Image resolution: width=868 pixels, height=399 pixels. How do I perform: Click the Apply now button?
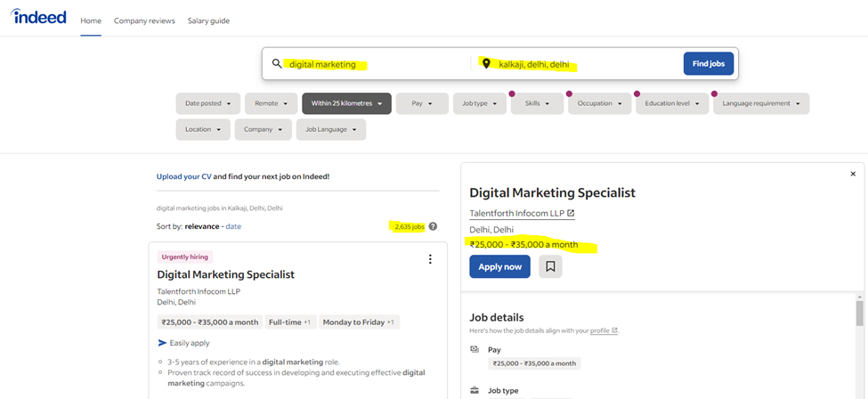499,266
